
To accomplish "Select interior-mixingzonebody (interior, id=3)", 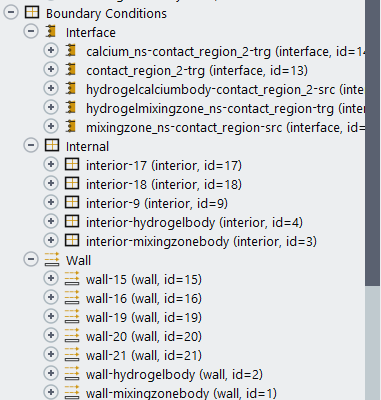I will point(201,242).
